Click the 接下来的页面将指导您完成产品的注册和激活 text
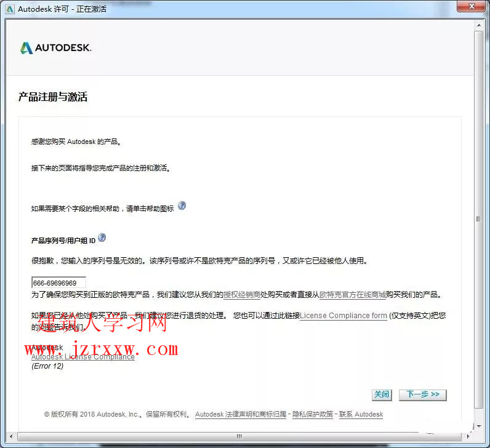The height and width of the screenshot is (448, 490). pyautogui.click(x=100, y=168)
